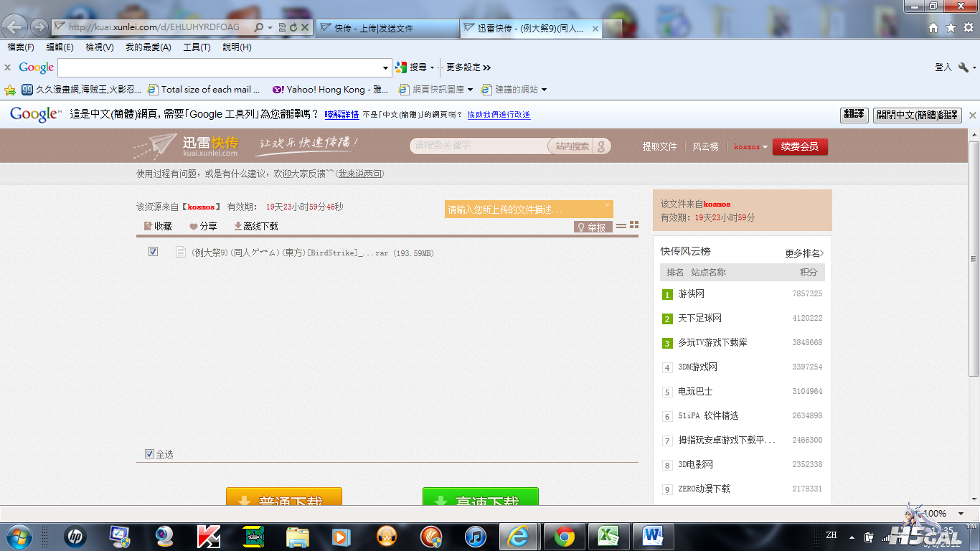Click the 瞭解詳情 link
Viewport: 980px width, 551px height.
click(341, 115)
